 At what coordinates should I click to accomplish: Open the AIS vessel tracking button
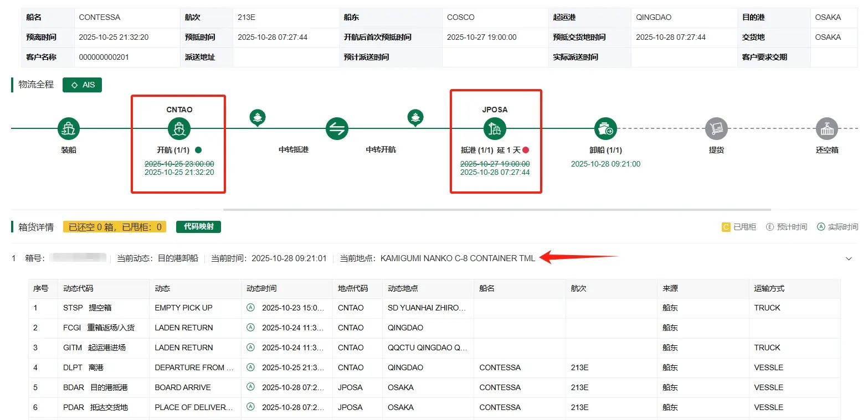point(82,85)
